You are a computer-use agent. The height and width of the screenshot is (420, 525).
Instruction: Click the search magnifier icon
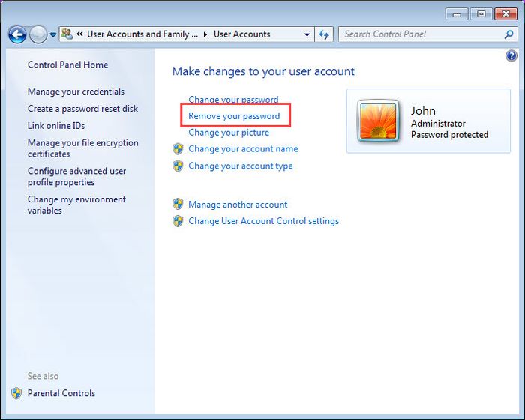pos(509,34)
